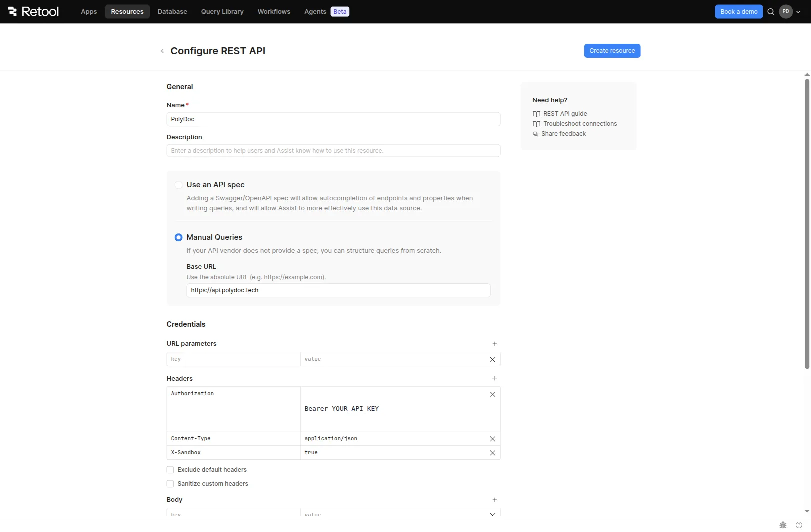811x532 pixels.
Task: Open the debug bug icon in status bar
Action: click(783, 525)
